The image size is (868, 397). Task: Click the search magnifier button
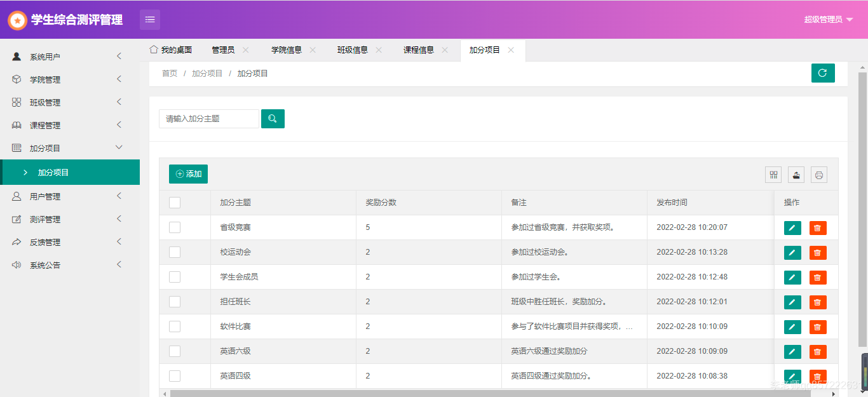273,119
